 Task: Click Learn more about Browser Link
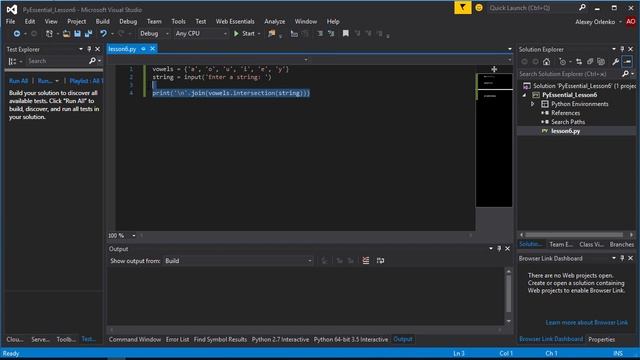click(x=587, y=322)
